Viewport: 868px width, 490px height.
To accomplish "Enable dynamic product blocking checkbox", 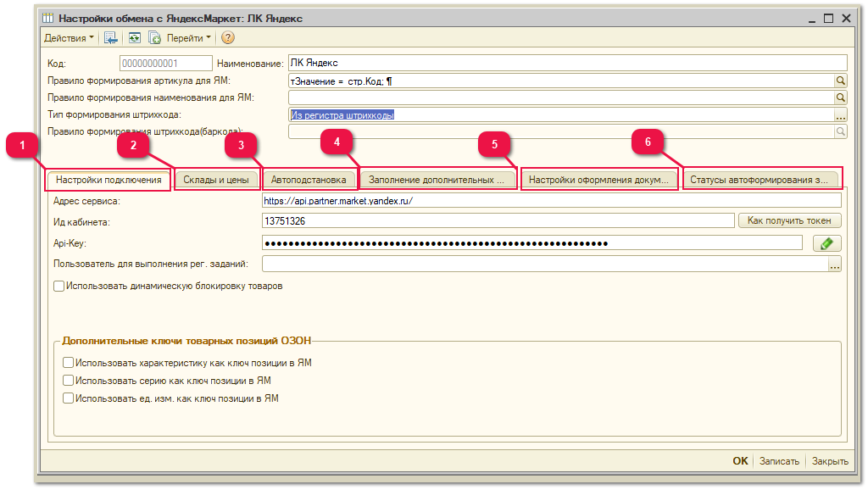I will coord(58,287).
